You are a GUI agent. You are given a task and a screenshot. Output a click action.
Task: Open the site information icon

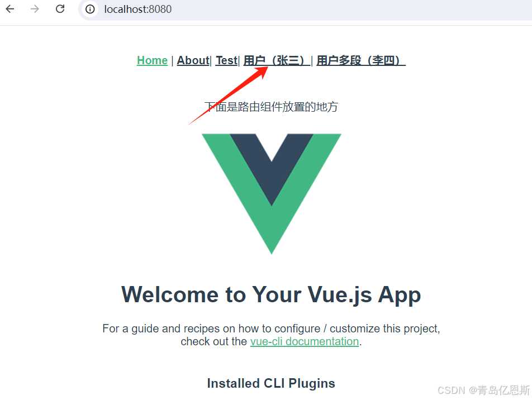(90, 9)
